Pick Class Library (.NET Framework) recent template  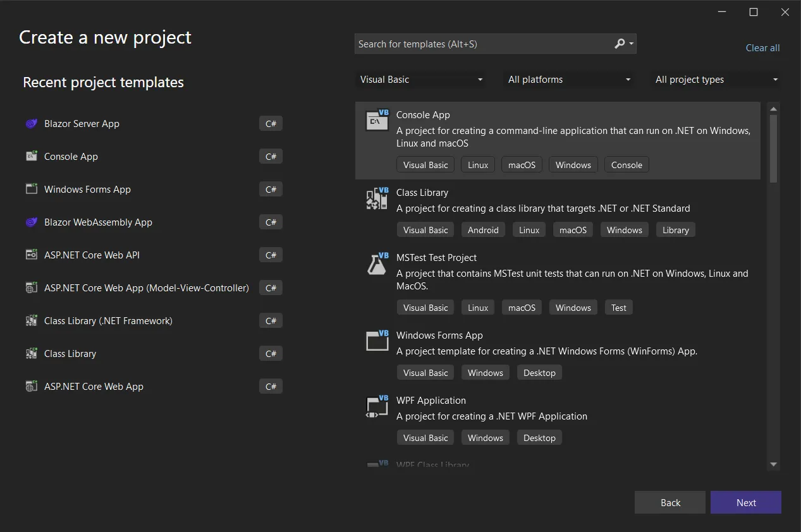[108, 321]
